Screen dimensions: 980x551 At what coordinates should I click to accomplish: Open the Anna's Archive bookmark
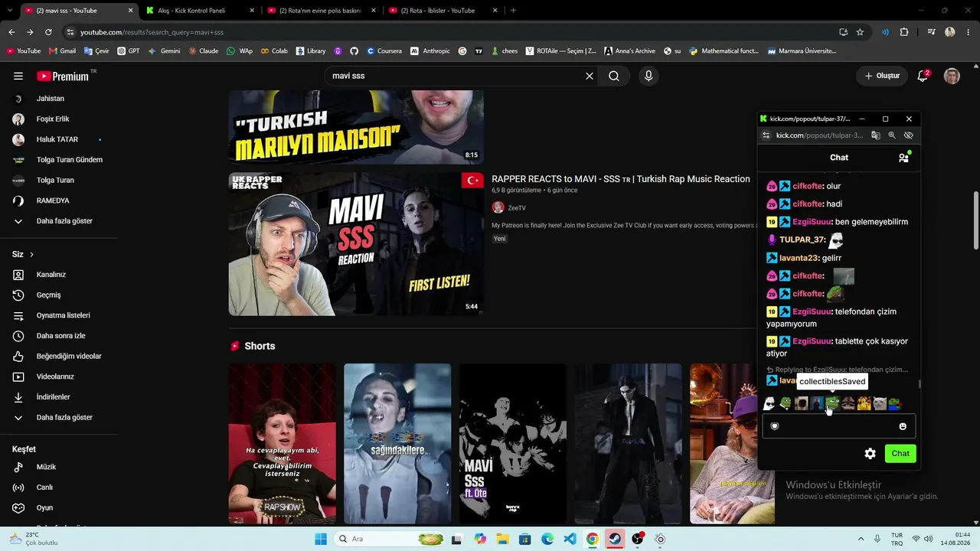(x=629, y=51)
